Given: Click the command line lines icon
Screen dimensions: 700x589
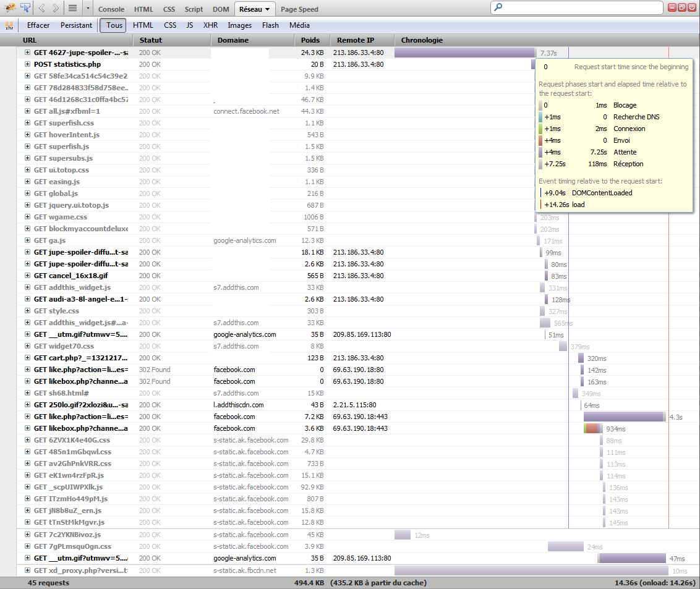Looking at the screenshot, I should click(73, 8).
